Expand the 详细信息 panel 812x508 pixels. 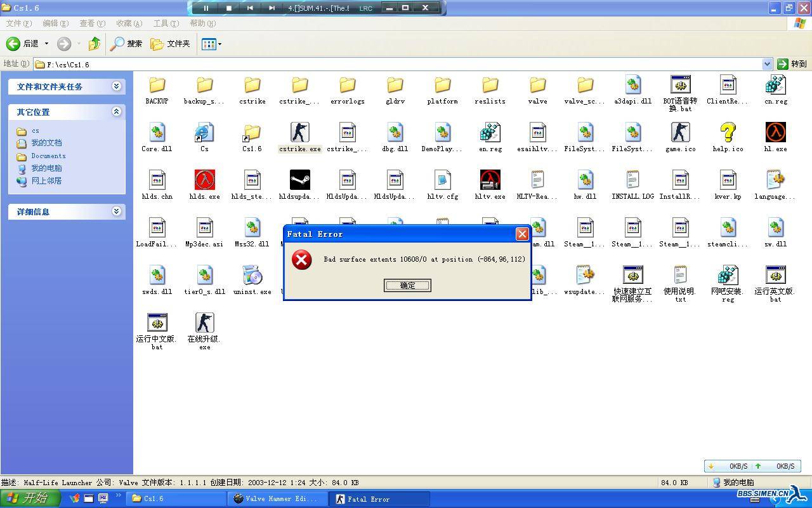pos(117,211)
